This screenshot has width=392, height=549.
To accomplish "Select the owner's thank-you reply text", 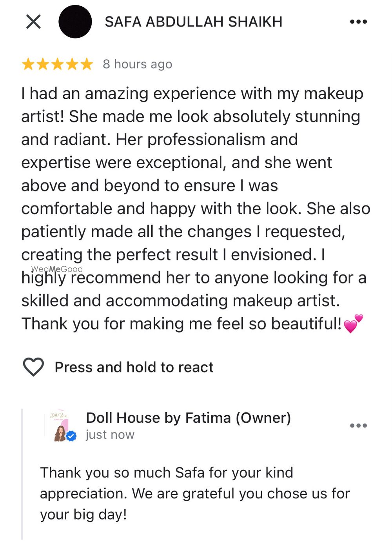I will coord(194,493).
